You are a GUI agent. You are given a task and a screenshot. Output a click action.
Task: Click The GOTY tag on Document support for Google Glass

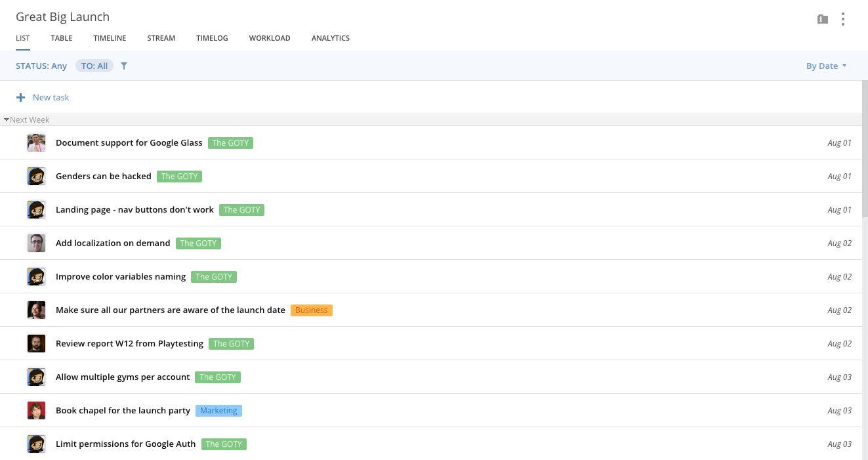tap(230, 142)
